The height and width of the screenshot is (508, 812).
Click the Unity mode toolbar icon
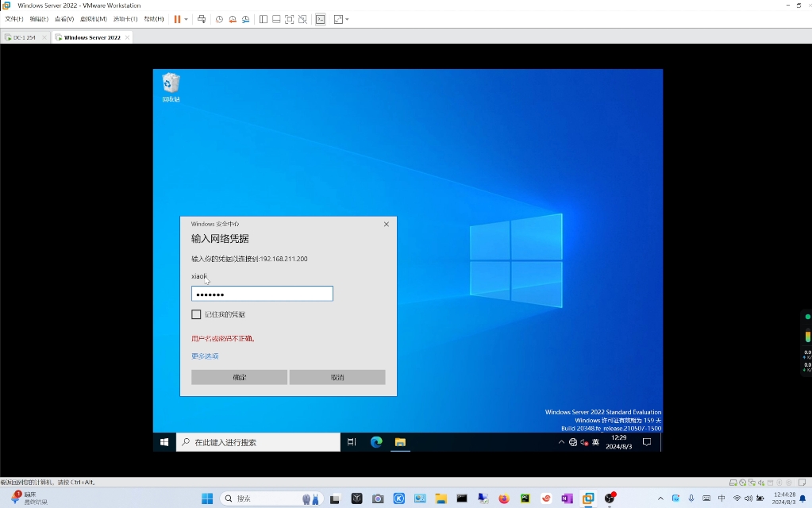pyautogui.click(x=302, y=19)
